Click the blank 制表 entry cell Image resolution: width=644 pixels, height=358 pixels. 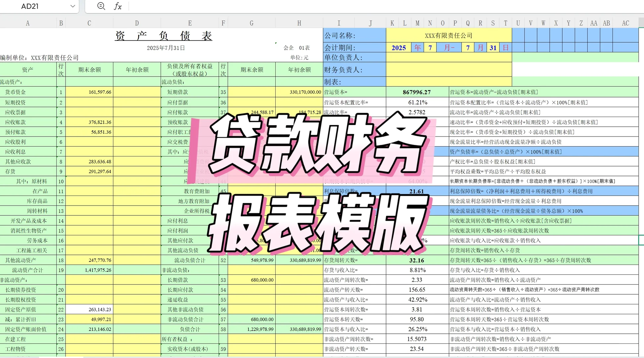(x=449, y=81)
